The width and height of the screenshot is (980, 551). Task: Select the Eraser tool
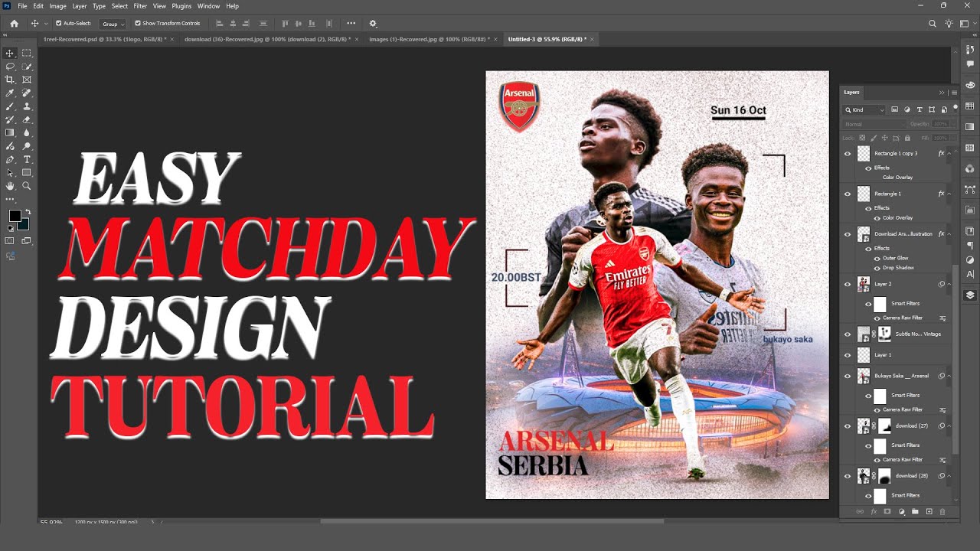click(x=27, y=119)
